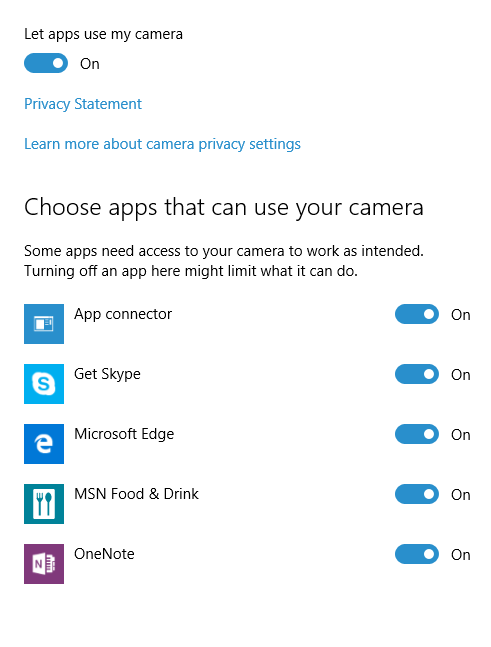
Task: Click the Get Skype app icon
Action: click(44, 384)
